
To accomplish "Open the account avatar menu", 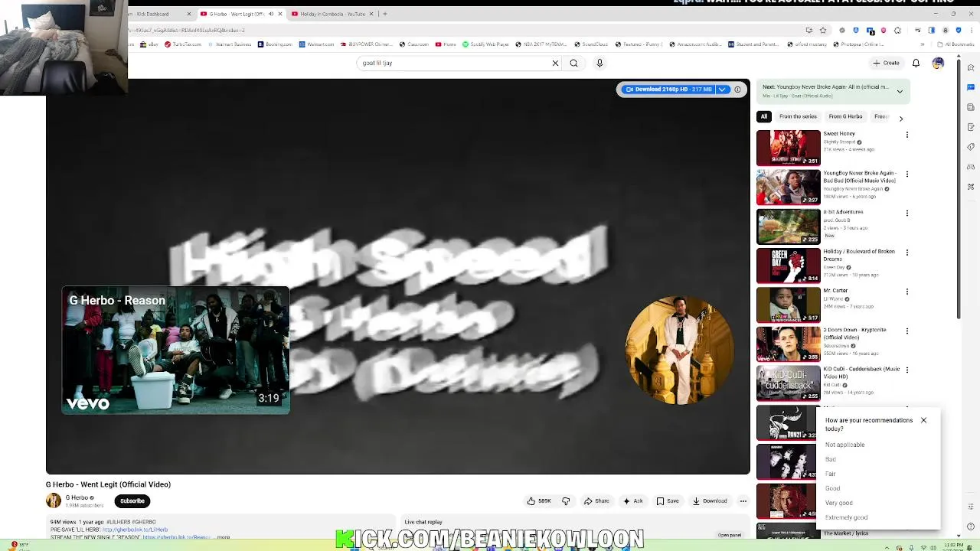I will [938, 63].
